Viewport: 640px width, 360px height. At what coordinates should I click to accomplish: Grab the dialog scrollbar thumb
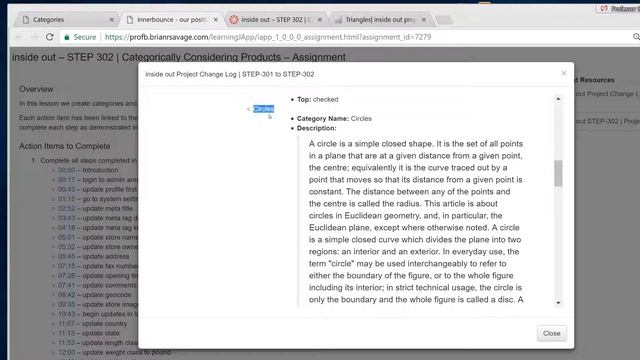(x=558, y=173)
